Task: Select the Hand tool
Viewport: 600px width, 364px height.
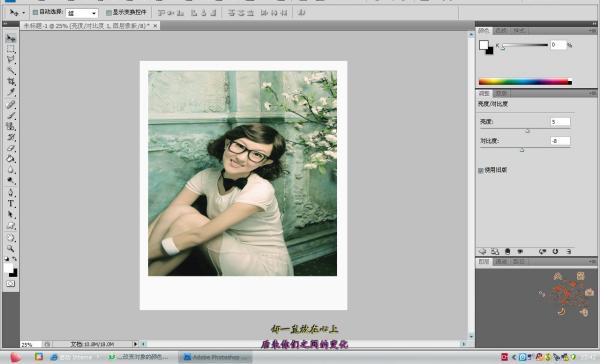Action: (x=10, y=237)
